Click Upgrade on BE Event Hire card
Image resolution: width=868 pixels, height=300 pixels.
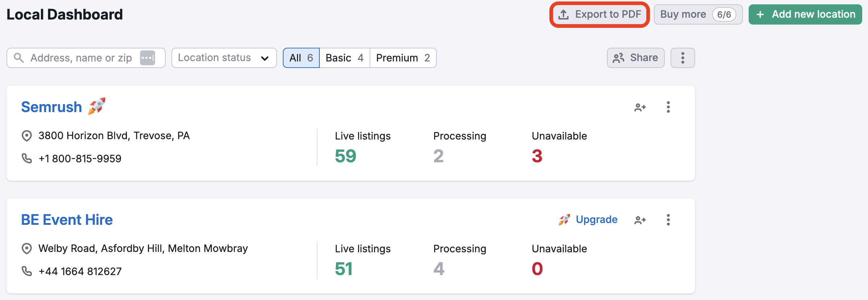(x=588, y=219)
